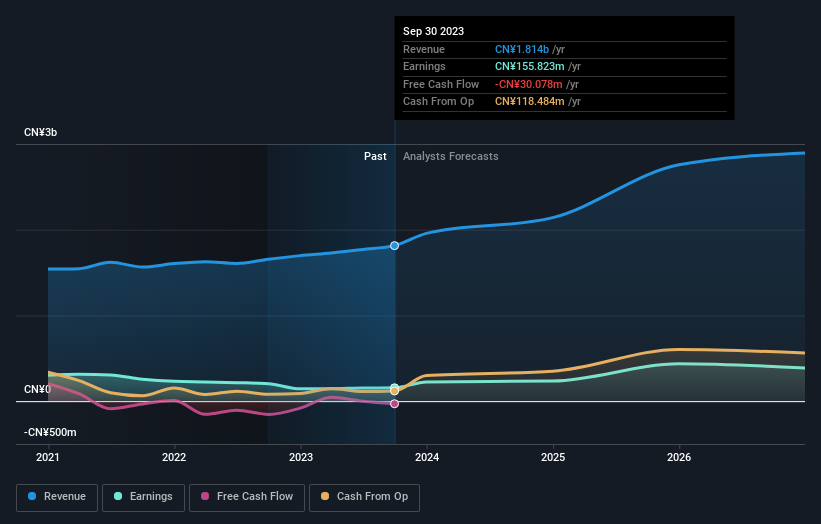Screen dimensions: 821x524
Task: Click the CN¥1.814b revenue value
Action: (522, 49)
